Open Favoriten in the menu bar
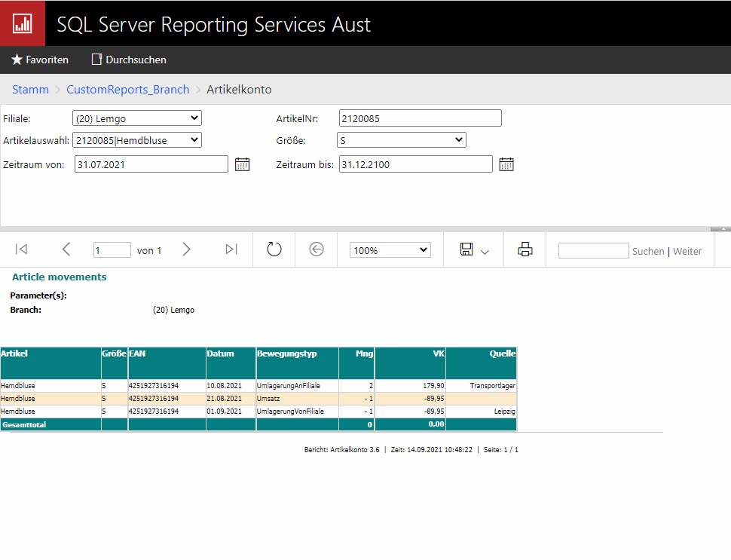 click(x=40, y=60)
